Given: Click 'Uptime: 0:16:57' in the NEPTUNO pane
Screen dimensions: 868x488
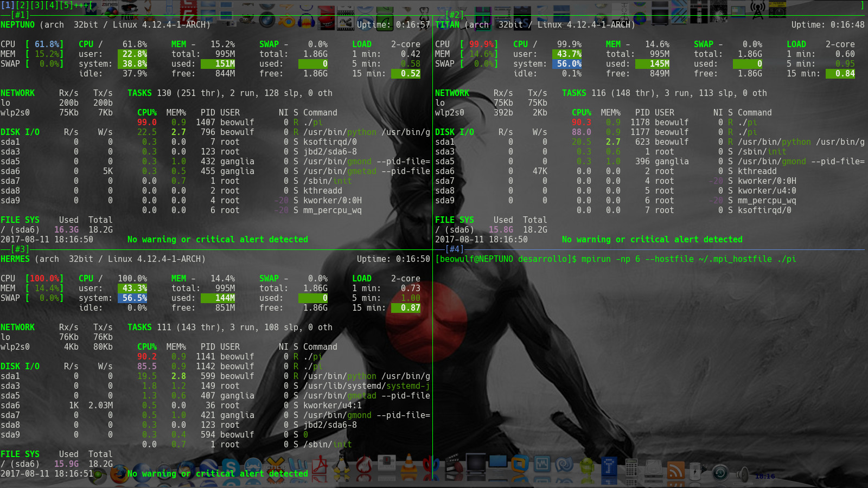Looking at the screenshot, I should click(x=393, y=24).
